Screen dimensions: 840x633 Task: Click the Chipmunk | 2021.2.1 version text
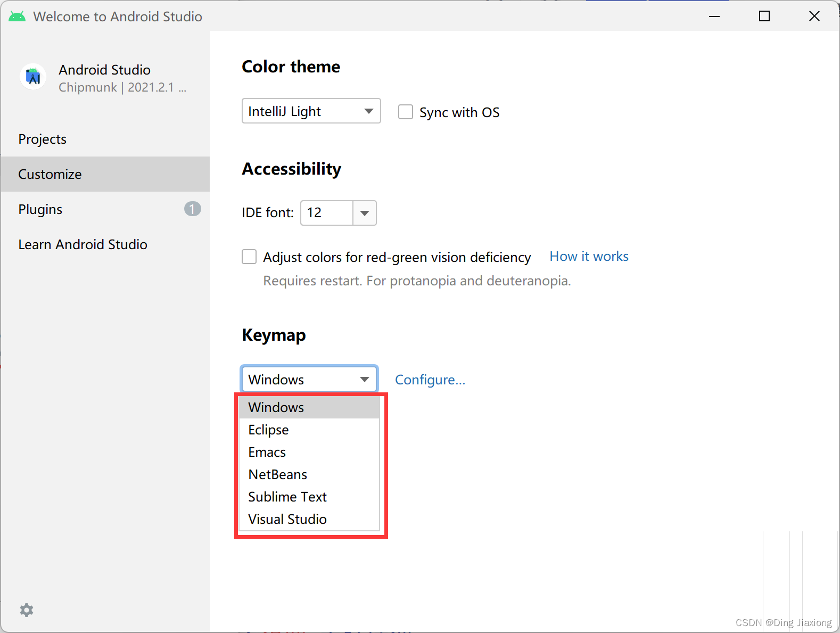[122, 87]
